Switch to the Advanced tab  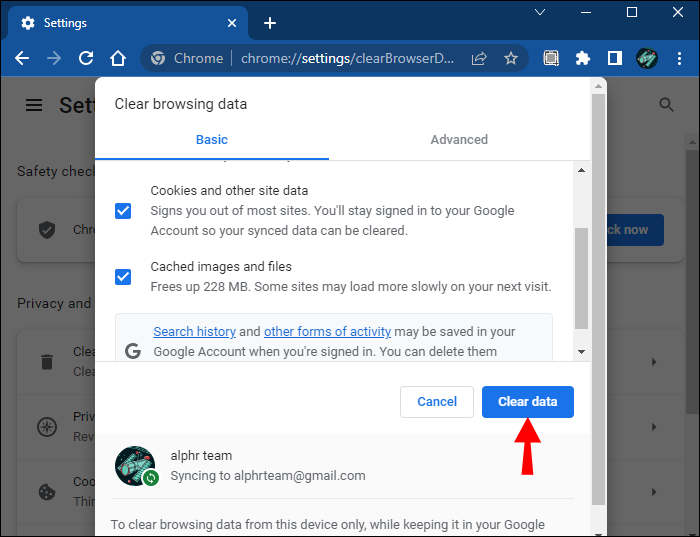[x=459, y=140]
